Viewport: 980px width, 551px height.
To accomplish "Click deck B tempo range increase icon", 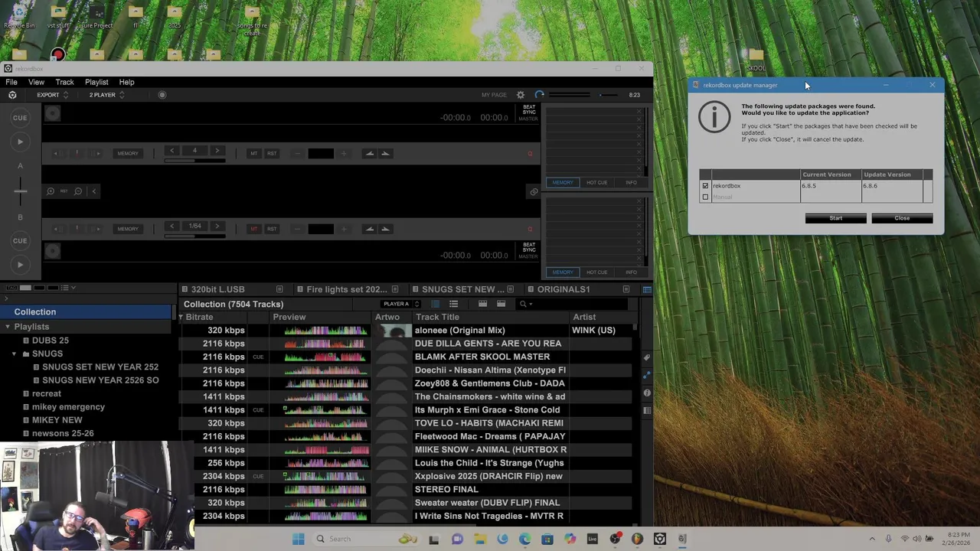I will [x=344, y=229].
